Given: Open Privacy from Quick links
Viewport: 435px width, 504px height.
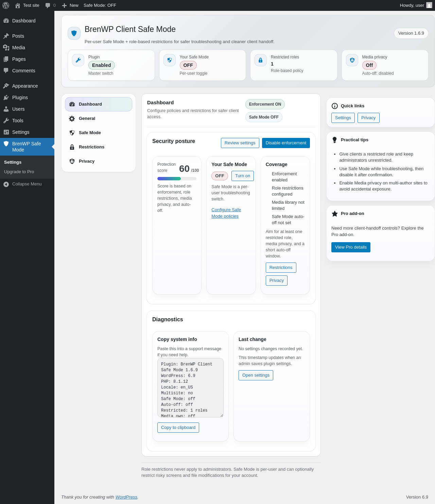Looking at the screenshot, I should tap(368, 118).
